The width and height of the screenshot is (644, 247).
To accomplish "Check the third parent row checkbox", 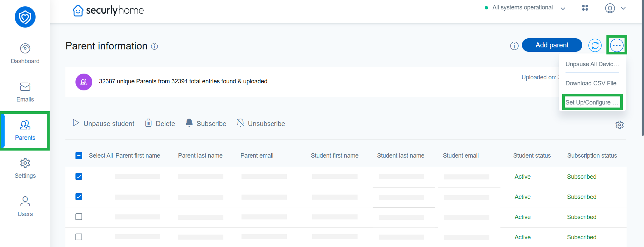I will pos(79,217).
